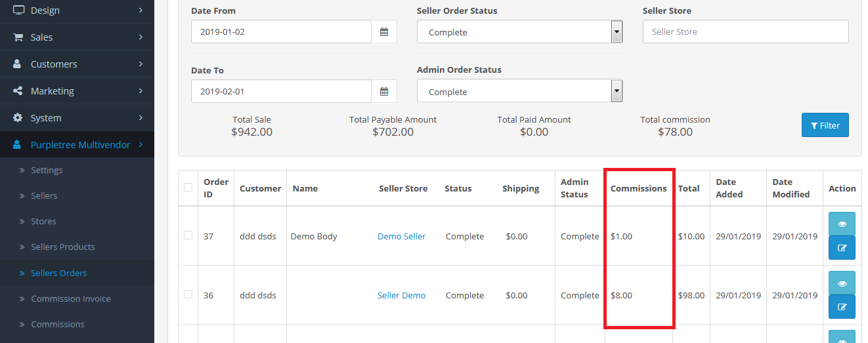Expand the Marketing menu chevron
This screenshot has width=868, height=343.
pos(141,91)
